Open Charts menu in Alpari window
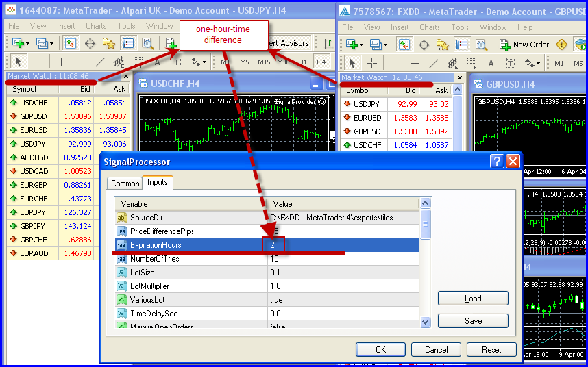 click(x=96, y=26)
